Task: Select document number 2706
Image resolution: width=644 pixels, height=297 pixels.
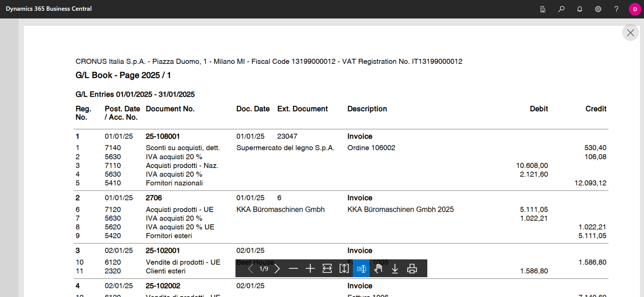Action: click(x=154, y=198)
